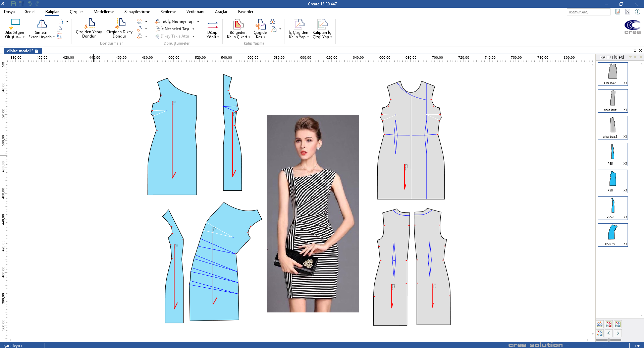The image size is (644, 348).
Task: Click the thumbnail size slider in pattern list
Action: pos(609,340)
